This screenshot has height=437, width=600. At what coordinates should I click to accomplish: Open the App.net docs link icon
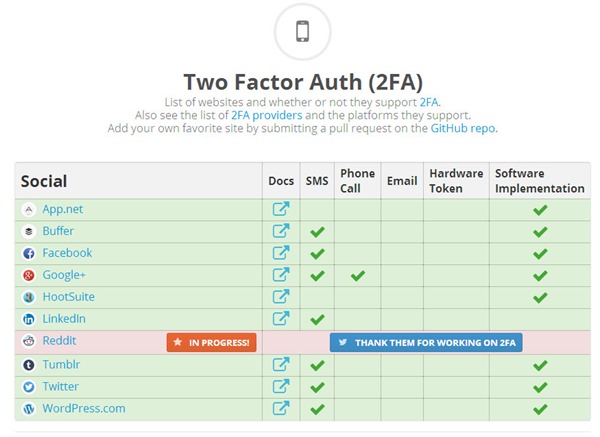[281, 210]
